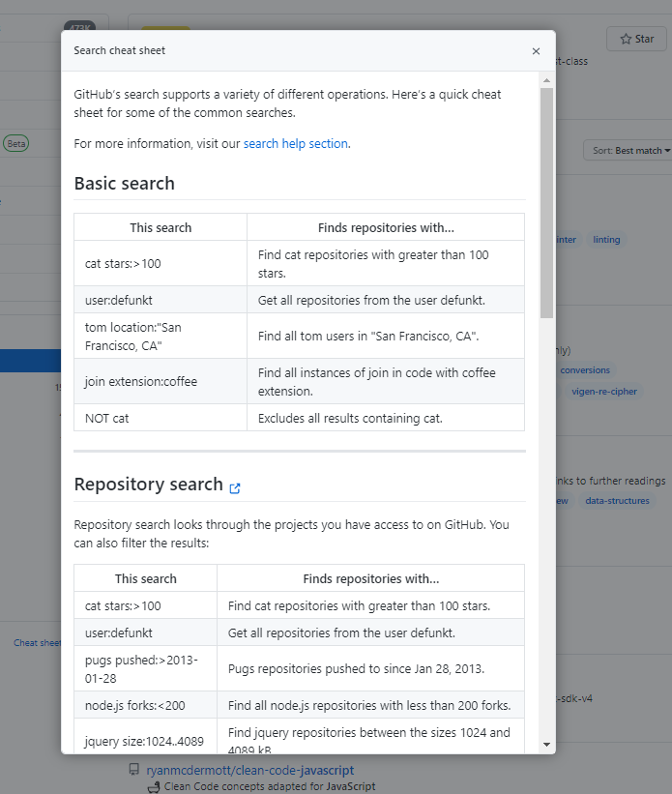Click scrollbar down arrow in cheat sheet
Viewport: 672px width, 794px height.
click(546, 744)
